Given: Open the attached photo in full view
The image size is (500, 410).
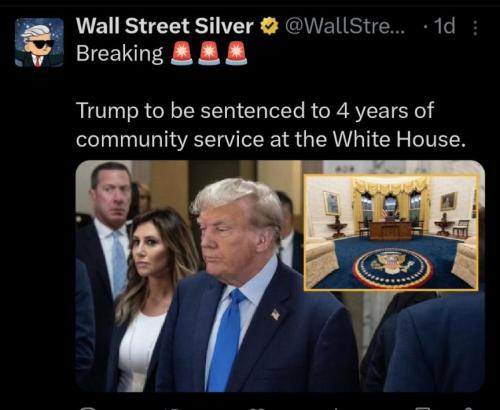Looking at the screenshot, I should (280, 276).
